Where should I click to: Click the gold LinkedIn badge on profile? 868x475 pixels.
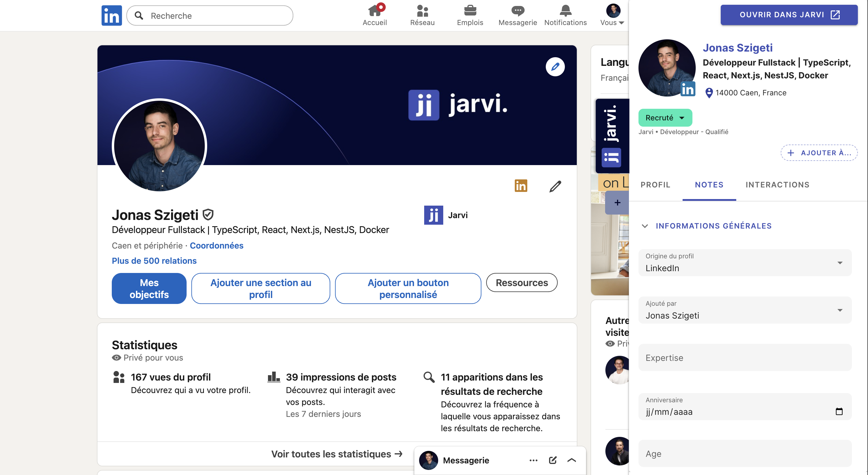tap(521, 186)
